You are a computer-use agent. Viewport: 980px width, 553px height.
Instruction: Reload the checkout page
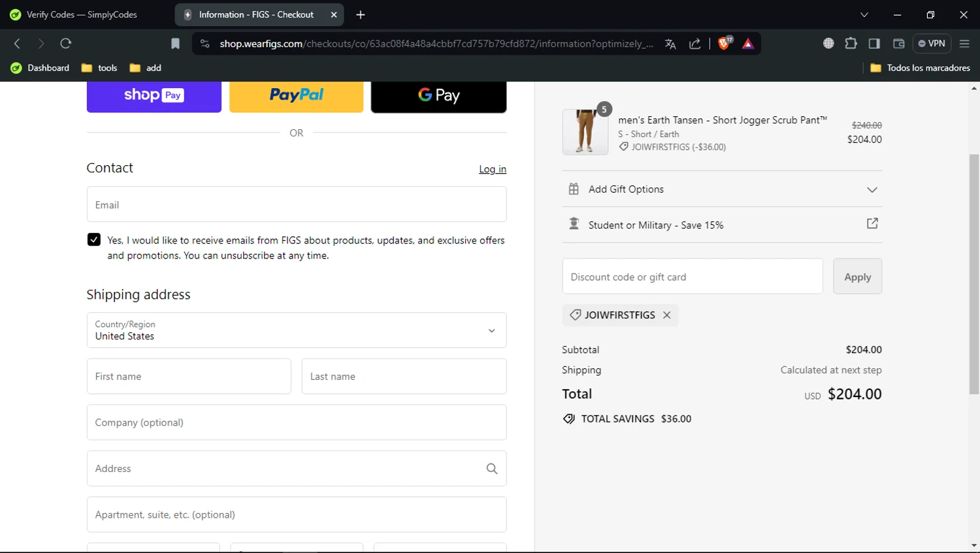65,44
